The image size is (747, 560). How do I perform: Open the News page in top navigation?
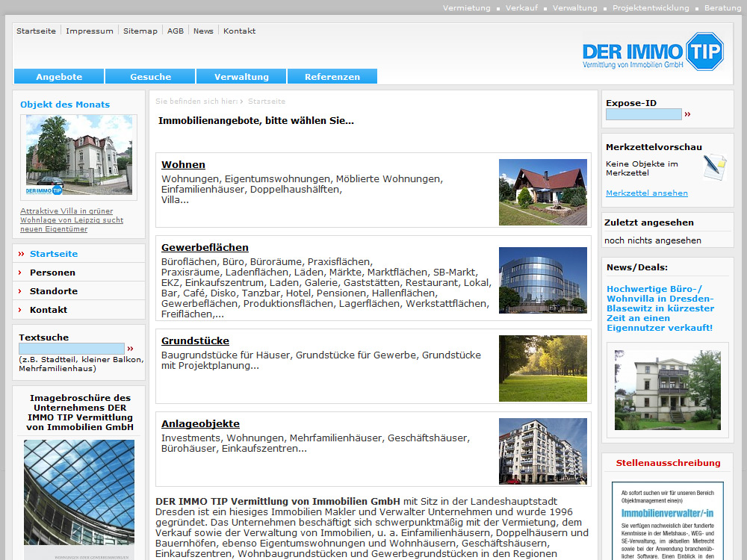click(203, 31)
